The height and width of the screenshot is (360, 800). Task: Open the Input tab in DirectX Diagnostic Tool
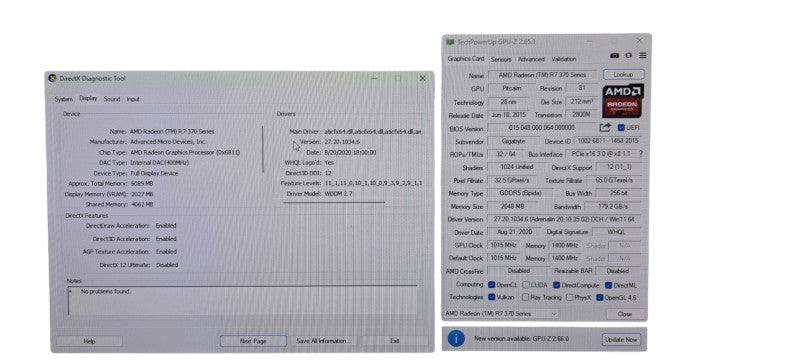pyautogui.click(x=133, y=99)
